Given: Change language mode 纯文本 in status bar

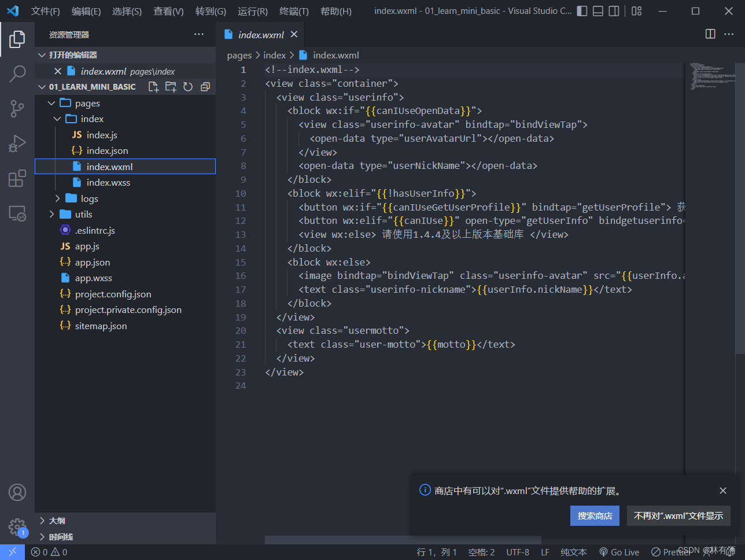Looking at the screenshot, I should 573,552.
